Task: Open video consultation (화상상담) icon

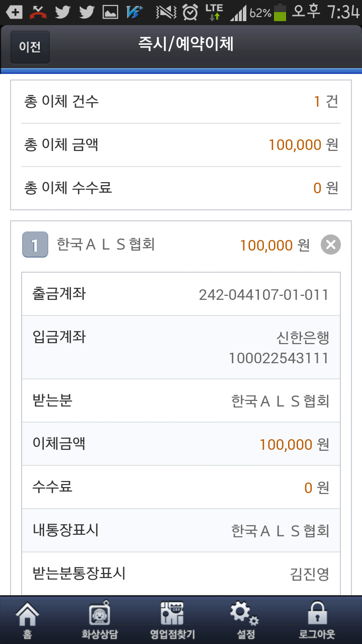Action: pos(100,620)
